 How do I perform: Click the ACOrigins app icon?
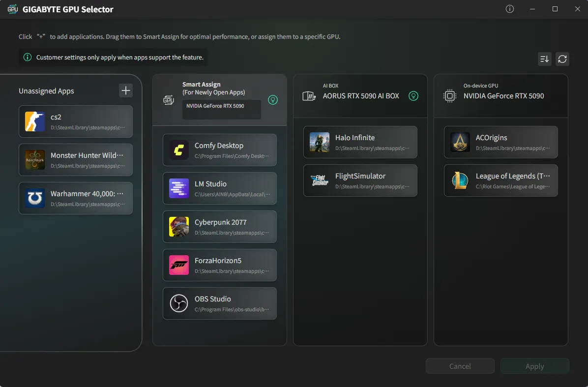460,142
